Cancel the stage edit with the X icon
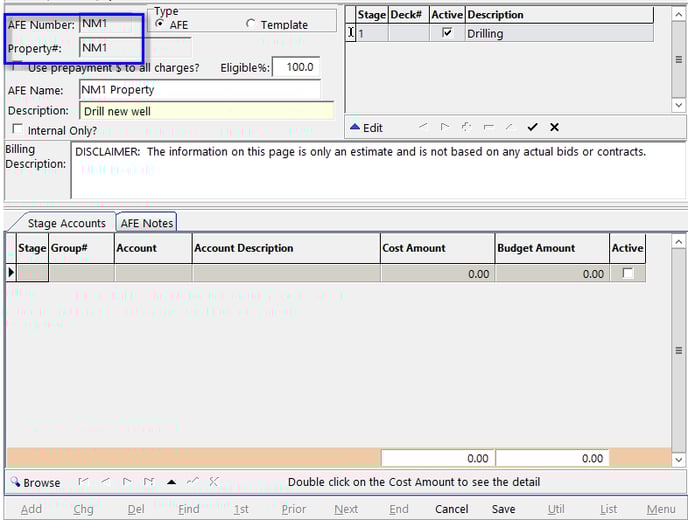688x520 pixels. [554, 127]
